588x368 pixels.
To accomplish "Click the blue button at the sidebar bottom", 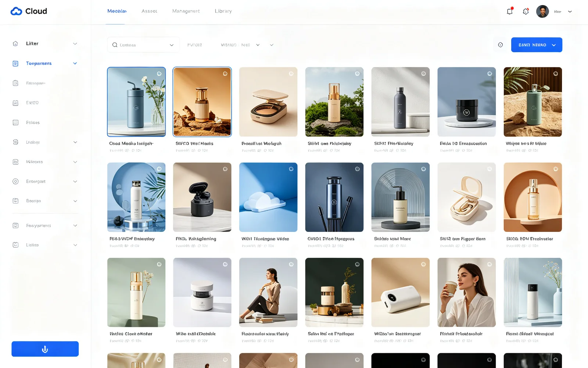I will (45, 349).
